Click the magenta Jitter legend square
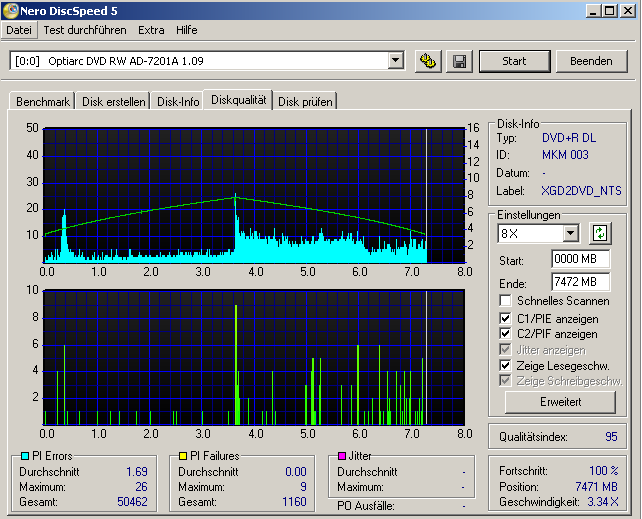The image size is (642, 519). pyautogui.click(x=342, y=456)
